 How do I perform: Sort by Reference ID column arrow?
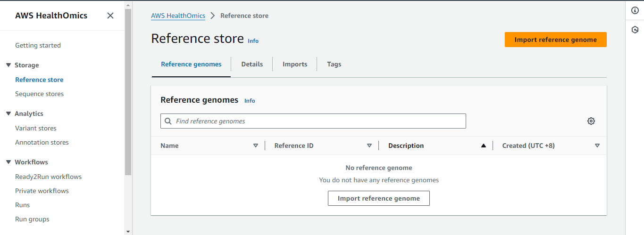[369, 146]
